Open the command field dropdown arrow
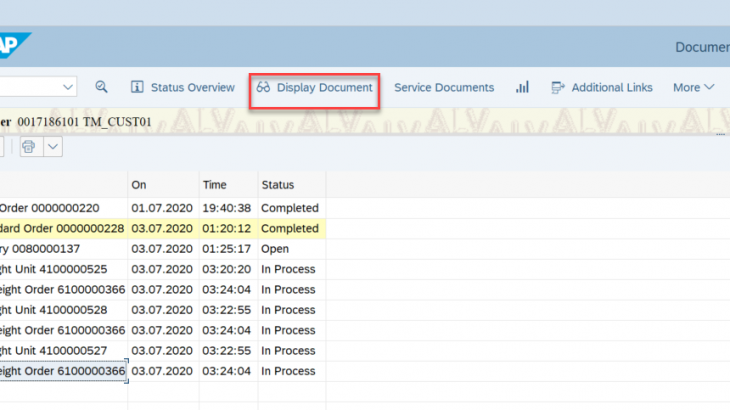Screen dimensions: 730x410 click(x=68, y=87)
